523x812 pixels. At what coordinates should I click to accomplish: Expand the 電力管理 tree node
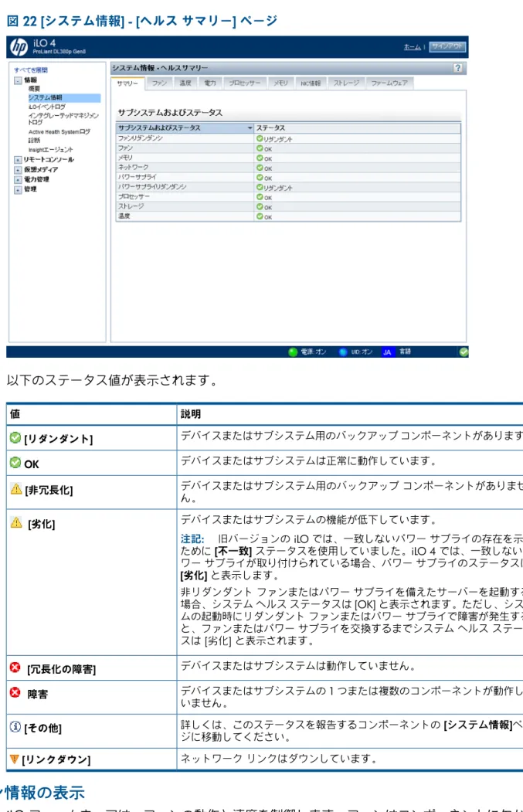pyautogui.click(x=18, y=180)
